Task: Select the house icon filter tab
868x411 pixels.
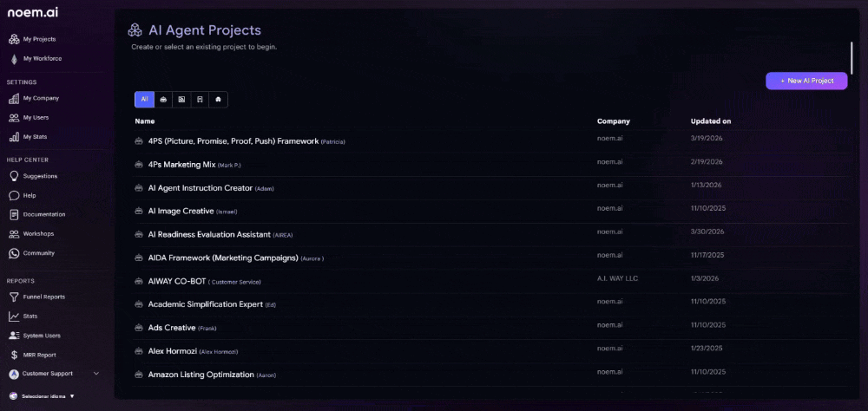Action: coord(219,100)
